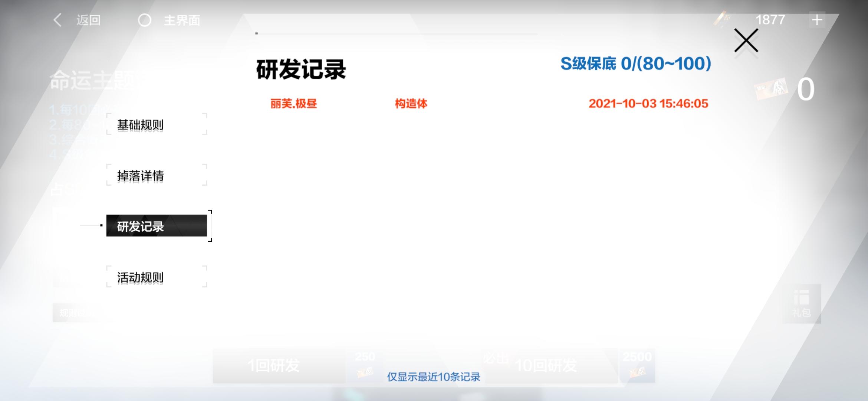Open the 活动规则 tab
This screenshot has width=868, height=401.
tap(156, 277)
